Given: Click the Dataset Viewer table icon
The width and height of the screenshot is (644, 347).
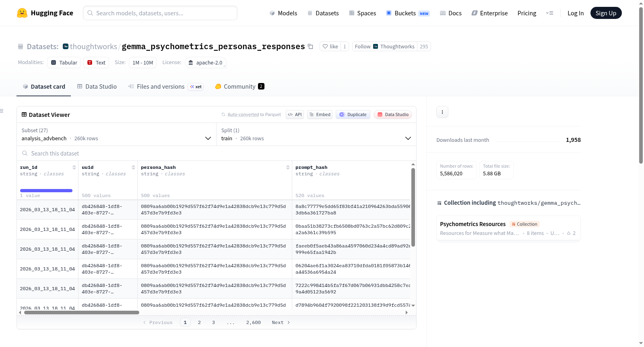Looking at the screenshot, I should pyautogui.click(x=24, y=114).
